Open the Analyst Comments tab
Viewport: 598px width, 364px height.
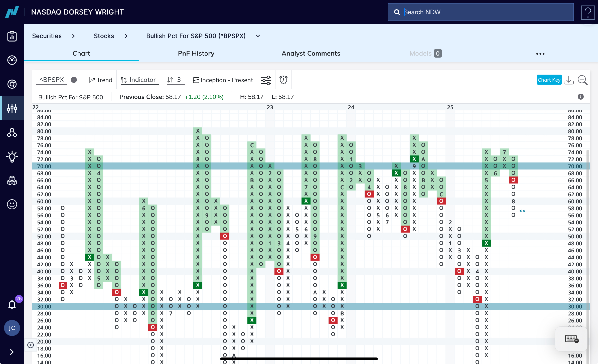click(x=311, y=53)
